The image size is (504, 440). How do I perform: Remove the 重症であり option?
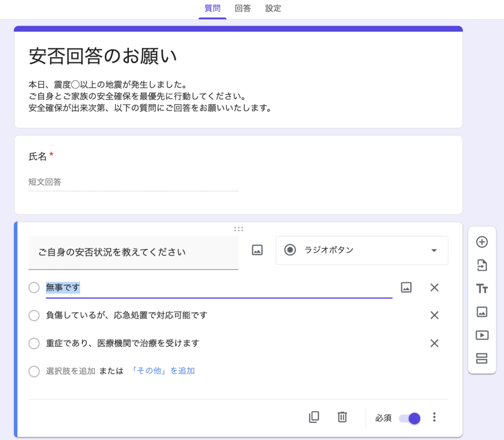(434, 343)
